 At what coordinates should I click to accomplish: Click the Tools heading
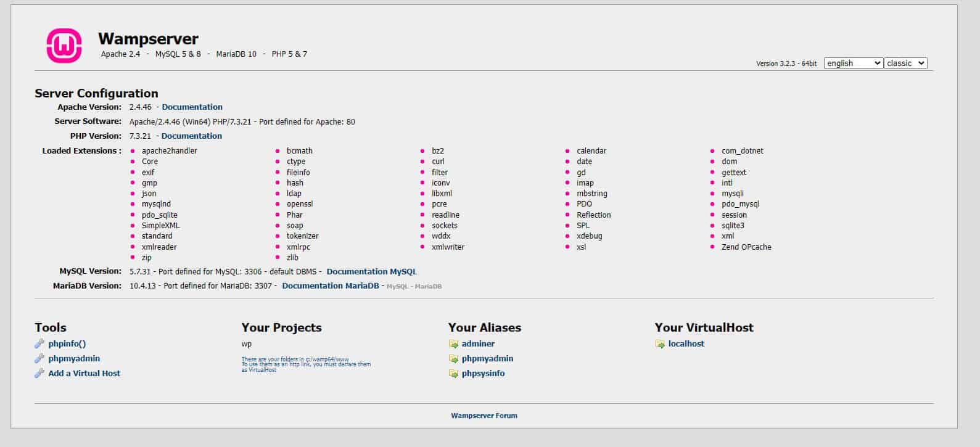[x=51, y=327]
